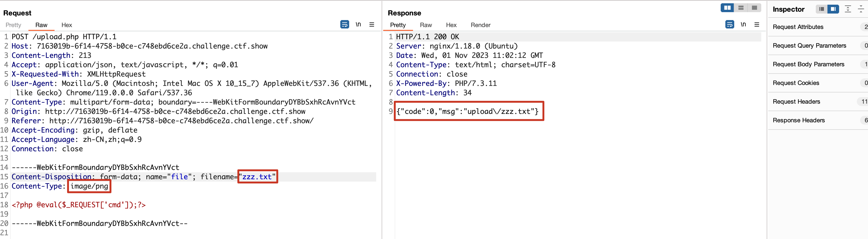Screen dimensions: 868x239
Task: Click the 'POST /upload.php HTTP/1.1' request line
Action: (64, 36)
